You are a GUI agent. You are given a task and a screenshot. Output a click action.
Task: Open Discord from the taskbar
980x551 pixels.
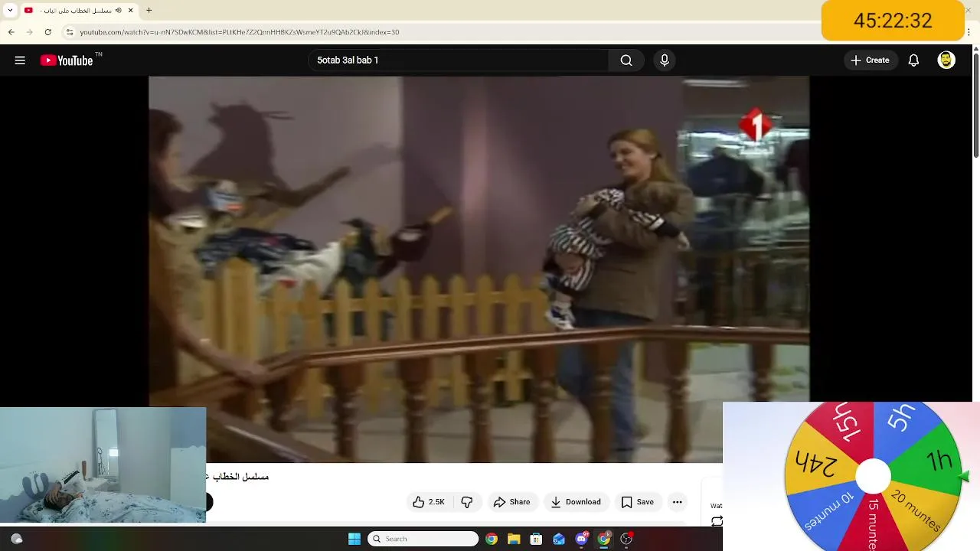581,539
